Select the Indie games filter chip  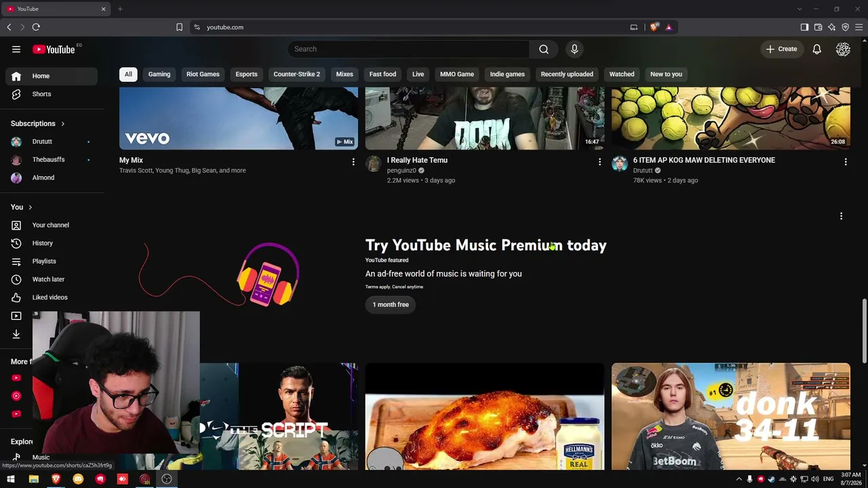click(507, 74)
